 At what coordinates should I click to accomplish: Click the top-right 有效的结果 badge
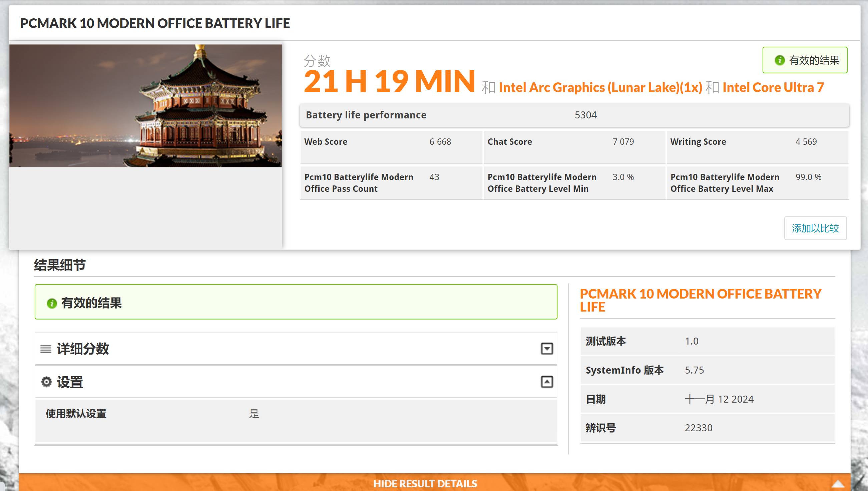805,60
